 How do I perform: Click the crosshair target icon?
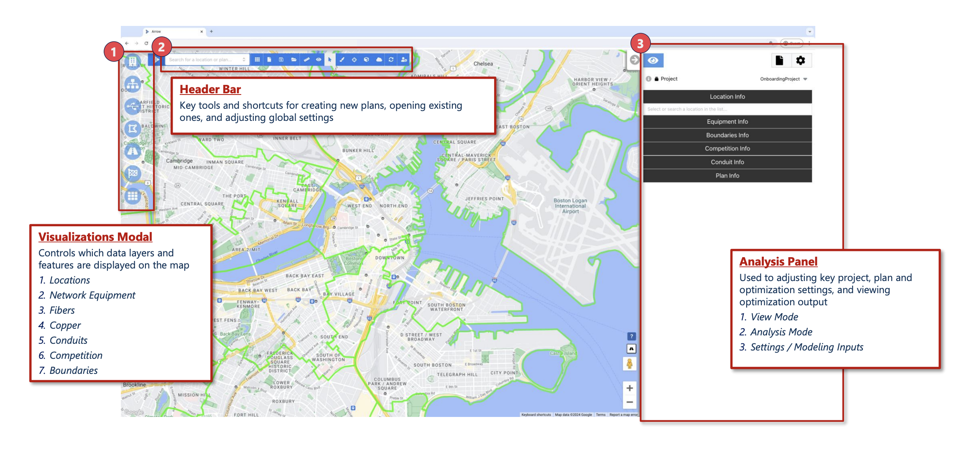click(354, 60)
